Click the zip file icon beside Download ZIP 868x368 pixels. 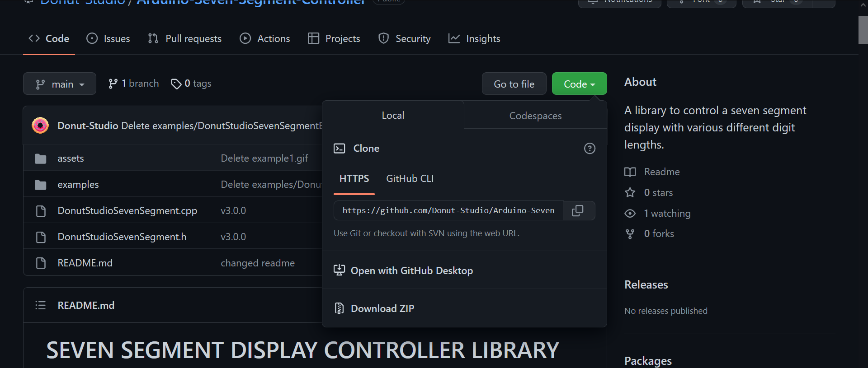coord(339,308)
